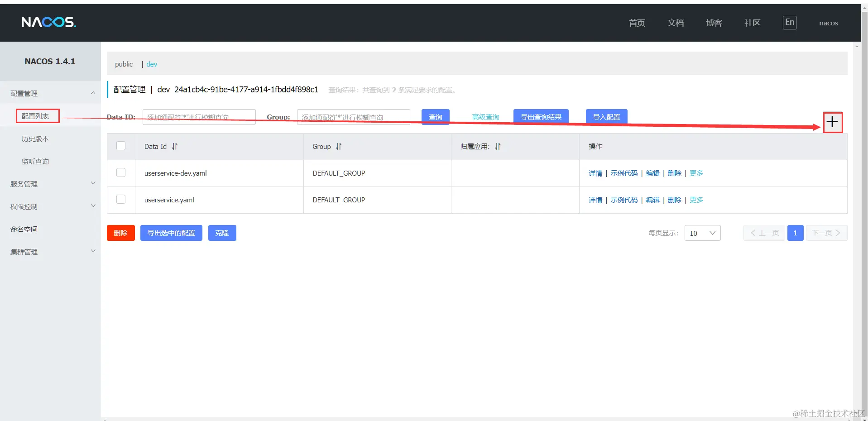
Task: Open 示例代码 for userservice.yaml
Action: [624, 200]
